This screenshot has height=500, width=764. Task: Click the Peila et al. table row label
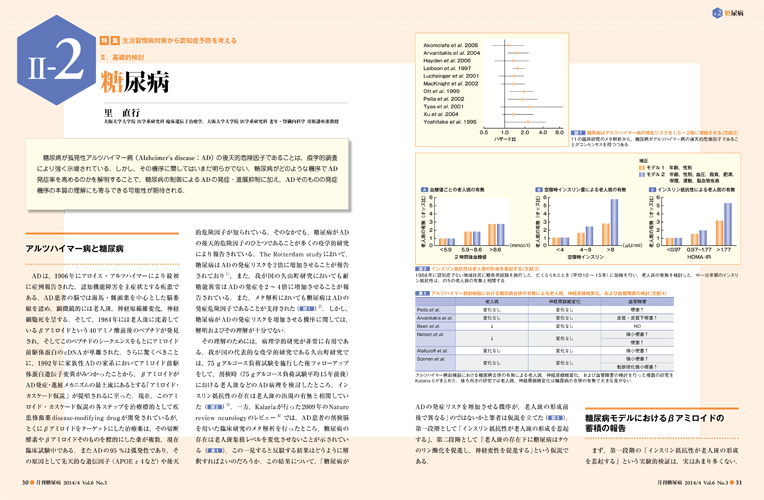tap(428, 310)
